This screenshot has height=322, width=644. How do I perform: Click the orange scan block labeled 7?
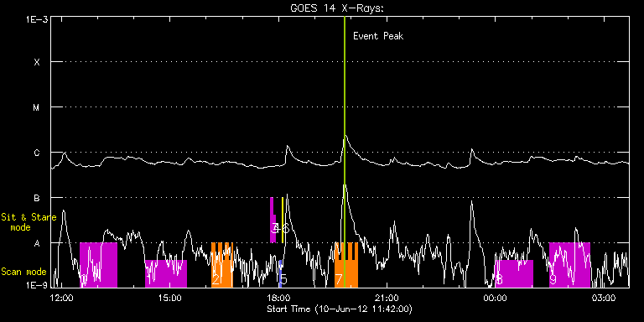pos(346,265)
